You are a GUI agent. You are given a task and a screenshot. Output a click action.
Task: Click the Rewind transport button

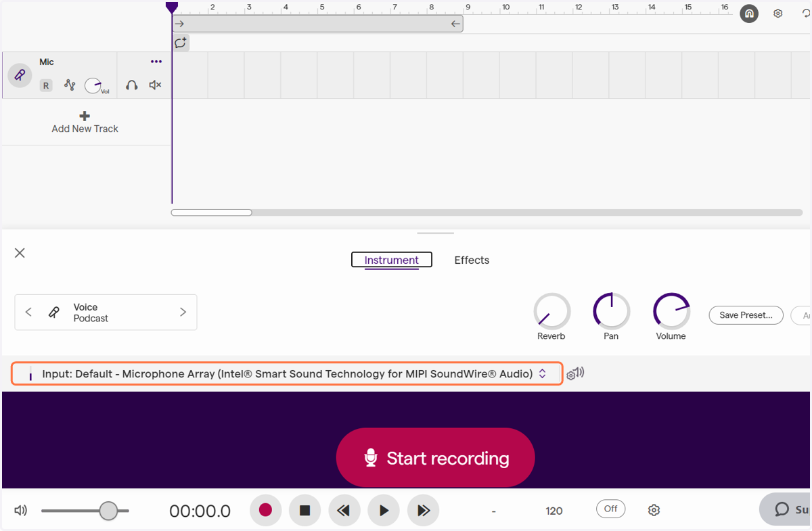(x=344, y=510)
